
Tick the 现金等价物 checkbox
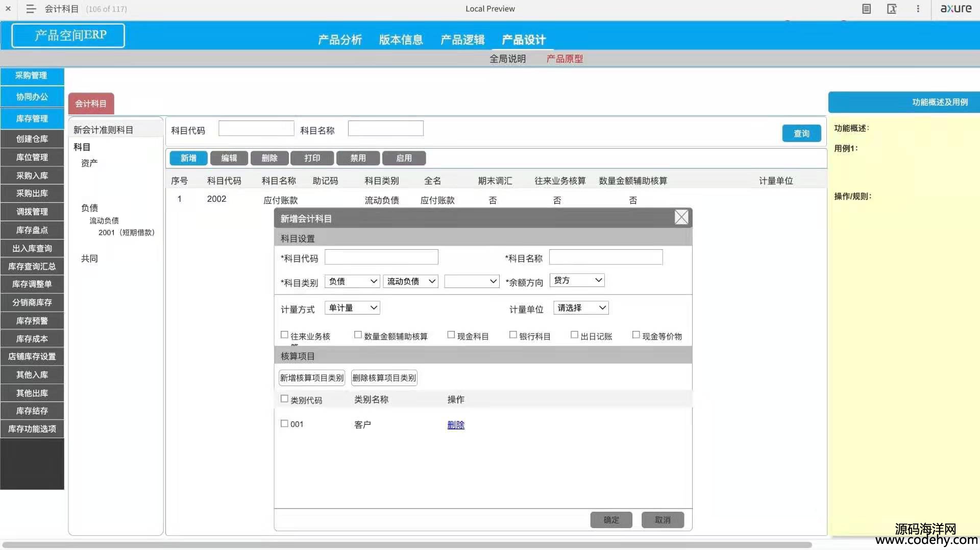click(x=636, y=335)
